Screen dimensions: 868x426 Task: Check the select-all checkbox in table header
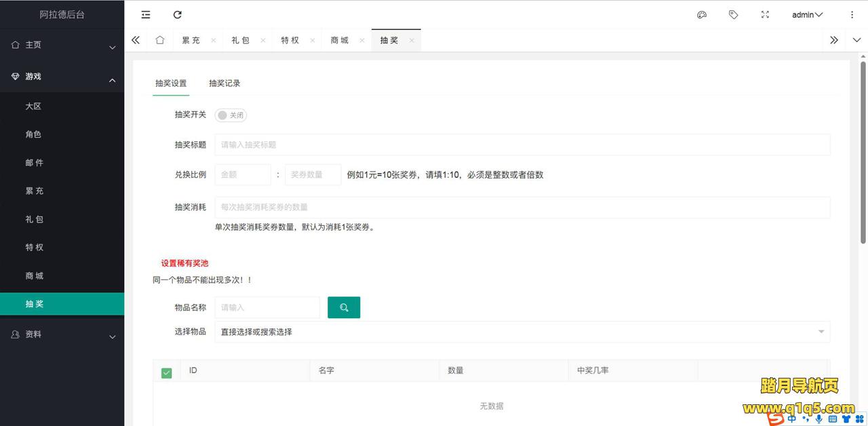point(167,372)
